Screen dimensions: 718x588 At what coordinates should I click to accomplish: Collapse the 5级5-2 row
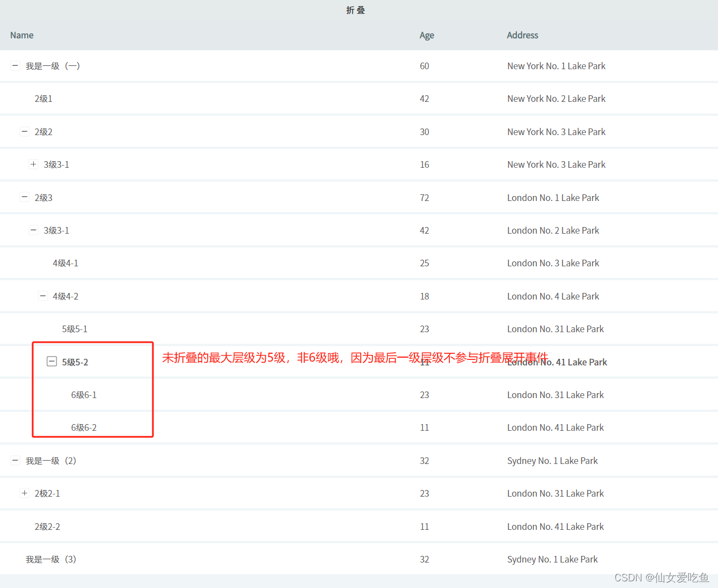52,362
